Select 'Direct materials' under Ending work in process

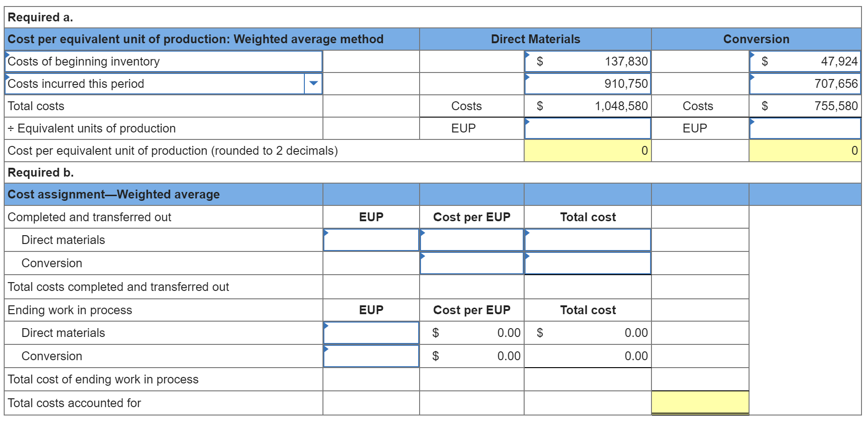pyautogui.click(x=63, y=333)
